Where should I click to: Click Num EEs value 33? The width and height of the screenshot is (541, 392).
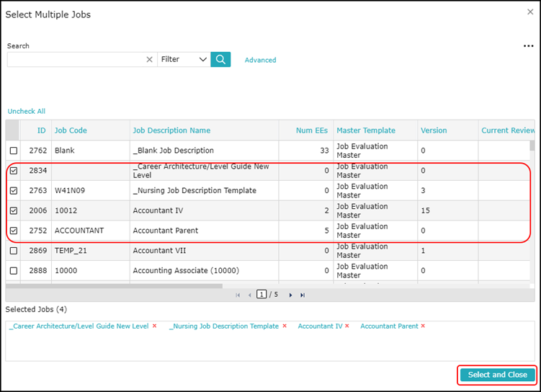[324, 151]
